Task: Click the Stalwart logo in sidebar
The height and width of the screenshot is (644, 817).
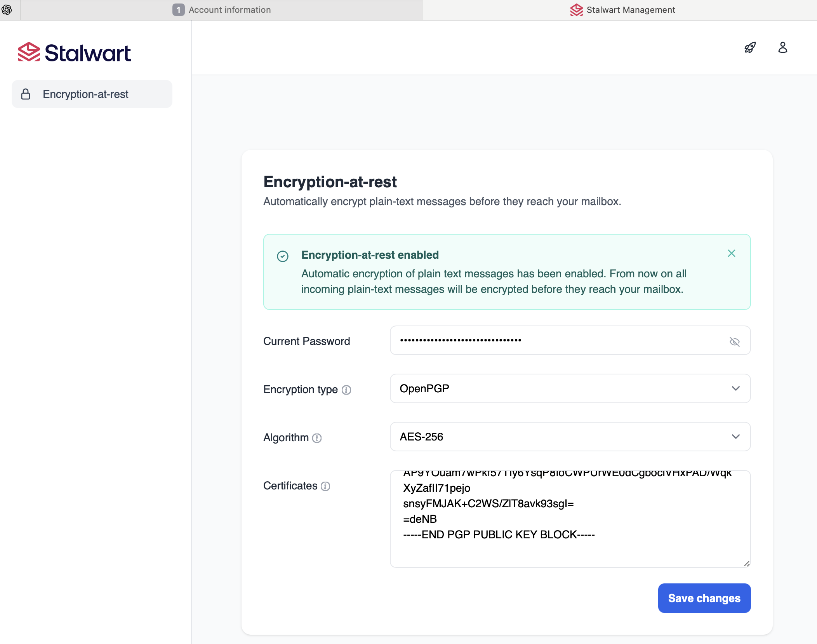Action: coord(74,52)
